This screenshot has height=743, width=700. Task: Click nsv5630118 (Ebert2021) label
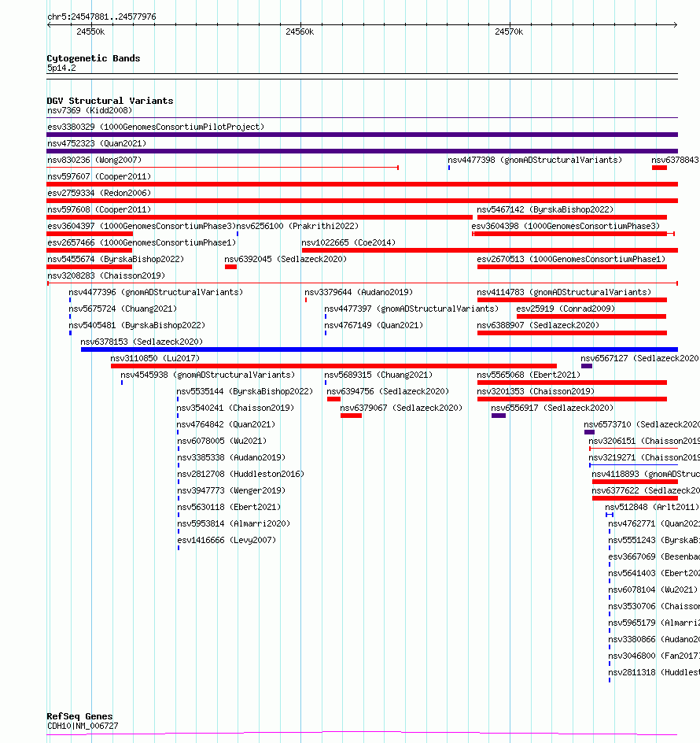[x=229, y=508]
